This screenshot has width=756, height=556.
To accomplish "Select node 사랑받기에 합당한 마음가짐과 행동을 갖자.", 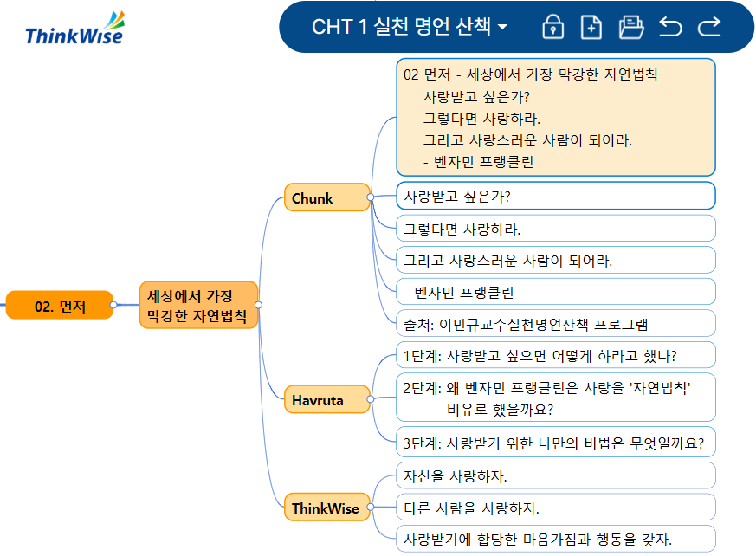I will tap(555, 539).
